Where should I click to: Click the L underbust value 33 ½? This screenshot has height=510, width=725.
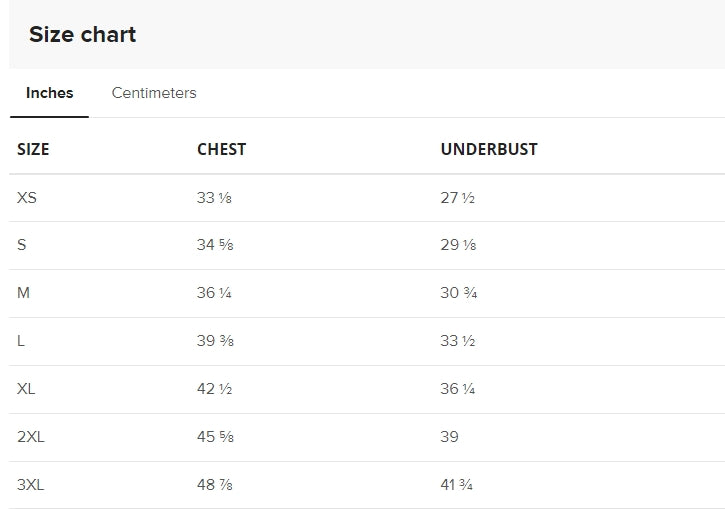click(x=457, y=341)
